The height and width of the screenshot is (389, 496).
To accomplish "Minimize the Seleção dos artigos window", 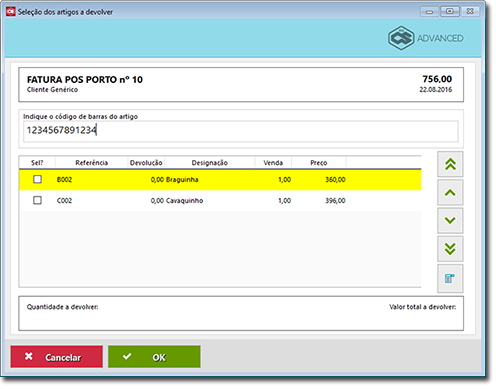I will click(x=429, y=12).
